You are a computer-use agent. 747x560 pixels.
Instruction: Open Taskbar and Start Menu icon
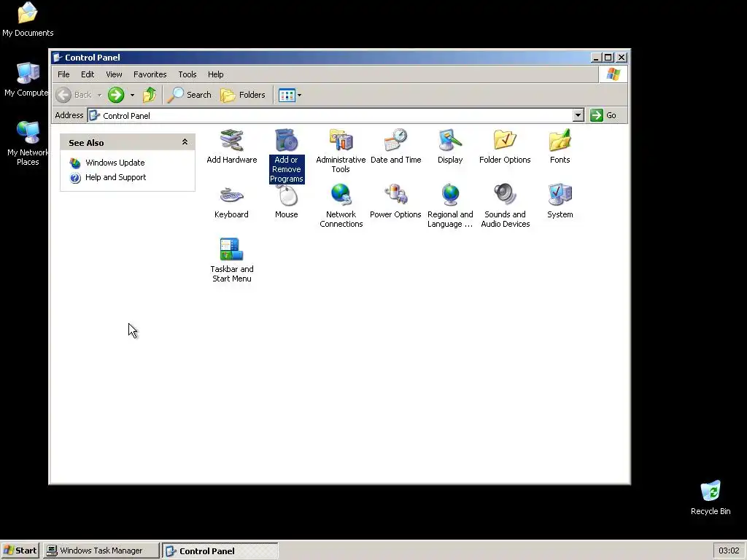[231, 260]
